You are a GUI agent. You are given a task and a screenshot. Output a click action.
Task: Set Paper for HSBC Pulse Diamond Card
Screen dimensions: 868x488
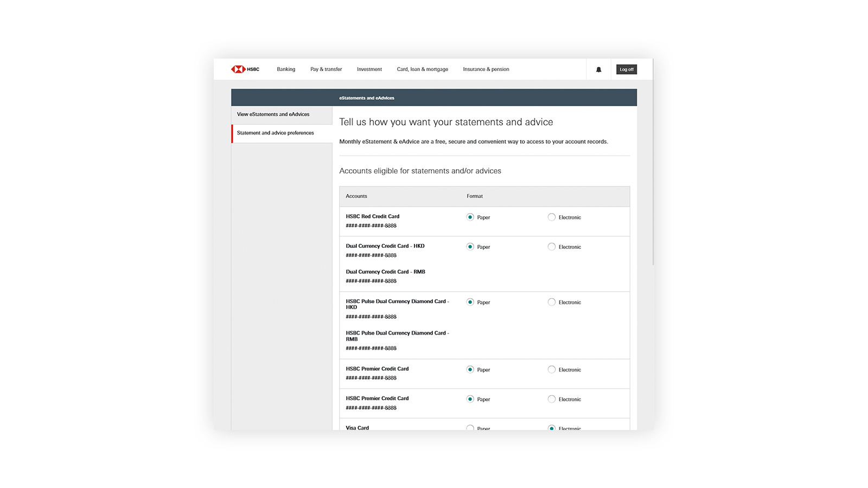click(470, 302)
